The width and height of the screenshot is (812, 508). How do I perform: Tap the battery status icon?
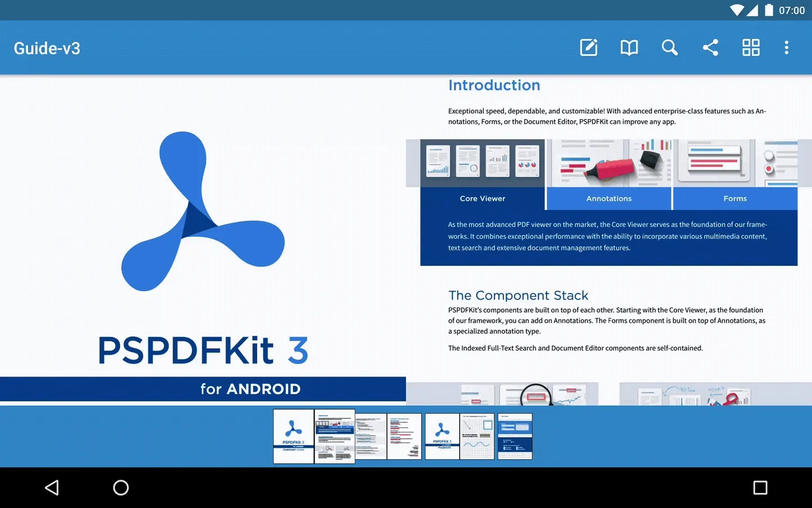769,10
